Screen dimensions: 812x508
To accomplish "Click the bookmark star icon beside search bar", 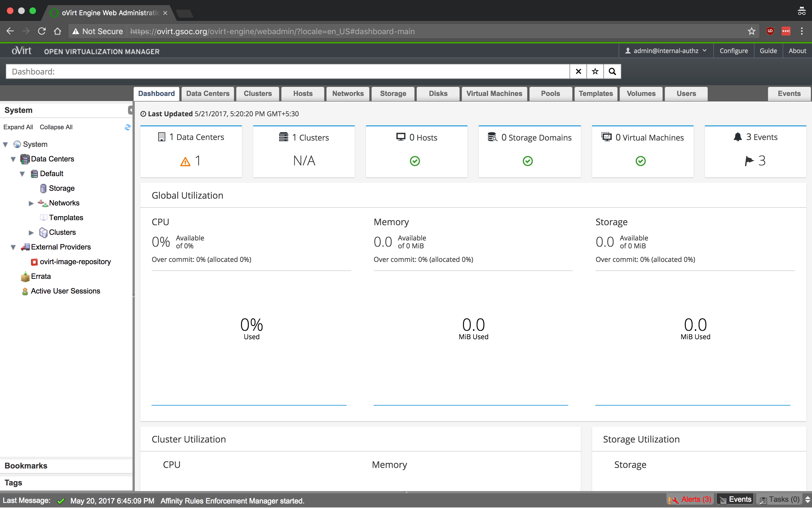I will pos(595,71).
